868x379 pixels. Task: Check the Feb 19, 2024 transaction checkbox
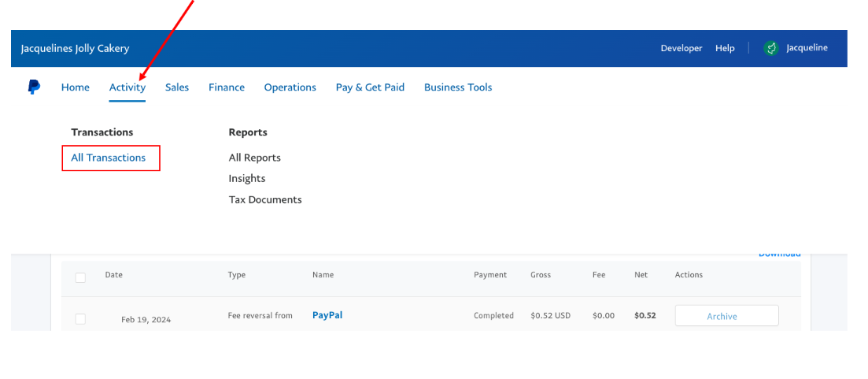80,318
